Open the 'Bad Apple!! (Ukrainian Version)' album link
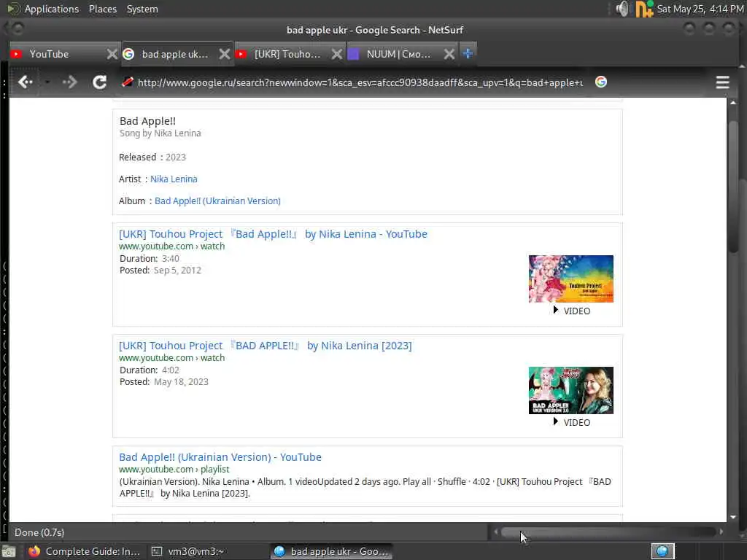Image resolution: width=747 pixels, height=560 pixels. point(217,201)
